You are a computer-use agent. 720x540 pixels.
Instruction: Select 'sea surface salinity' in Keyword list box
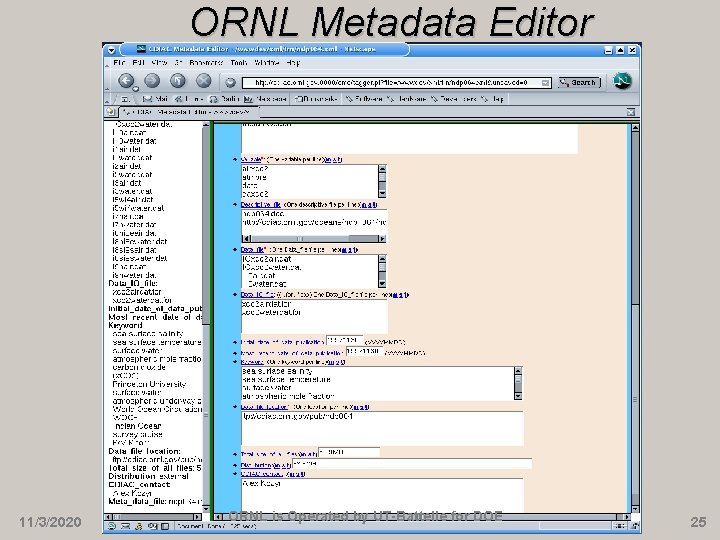pos(277,371)
